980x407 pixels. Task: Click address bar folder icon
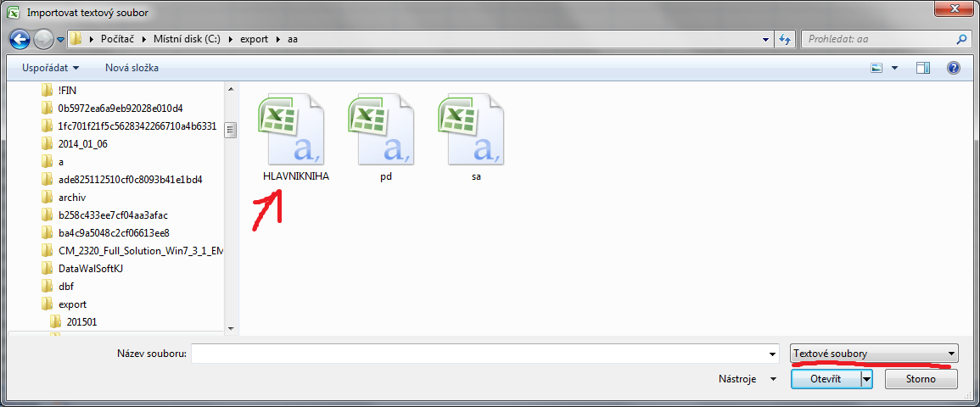coord(76,39)
